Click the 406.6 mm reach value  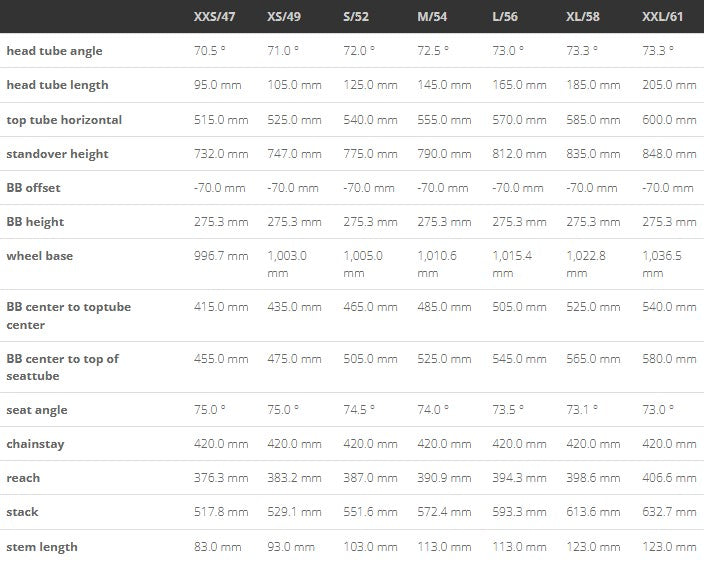[669, 478]
